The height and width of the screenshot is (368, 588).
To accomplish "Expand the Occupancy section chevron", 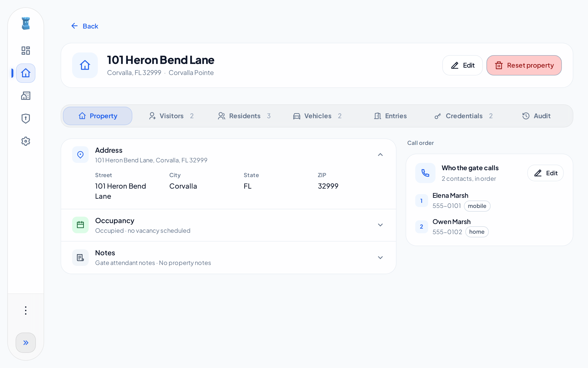I will 380,225.
